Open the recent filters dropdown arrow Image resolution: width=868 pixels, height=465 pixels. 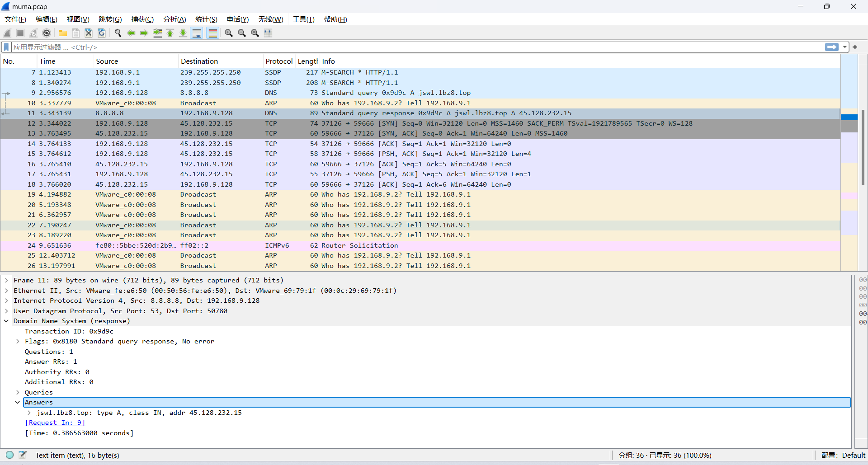[844, 47]
